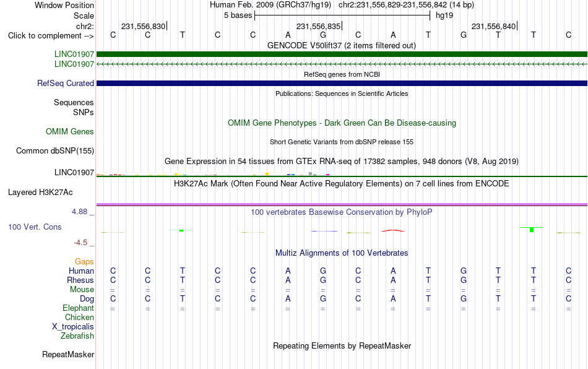588x369 pixels.
Task: Click the LINC01907 label of the GTEx track
Action: click(74, 173)
